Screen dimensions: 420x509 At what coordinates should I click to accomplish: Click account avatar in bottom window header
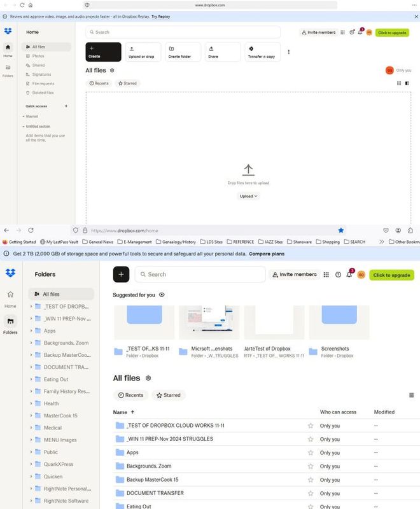tap(361, 275)
